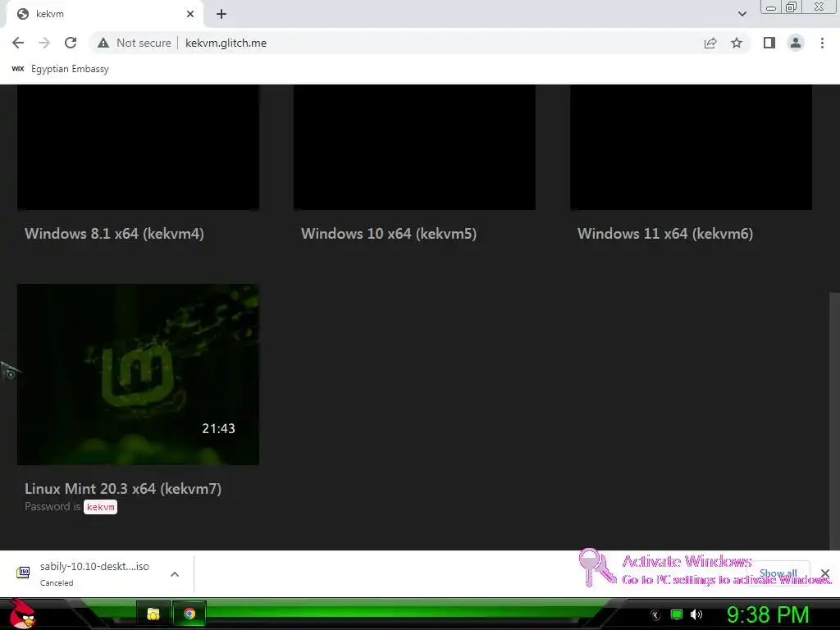Click the 21:43 time in Mint preview
The image size is (840, 630).
[218, 428]
